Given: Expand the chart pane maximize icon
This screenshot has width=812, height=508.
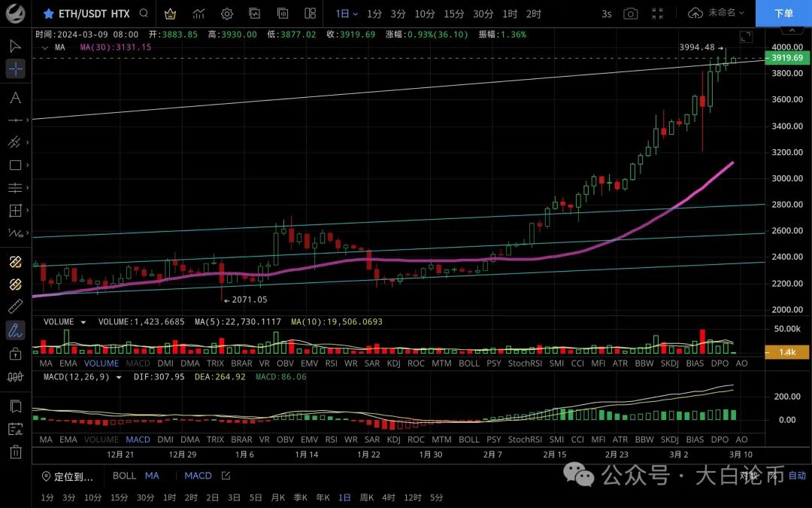Looking at the screenshot, I should pyautogui.click(x=746, y=37).
